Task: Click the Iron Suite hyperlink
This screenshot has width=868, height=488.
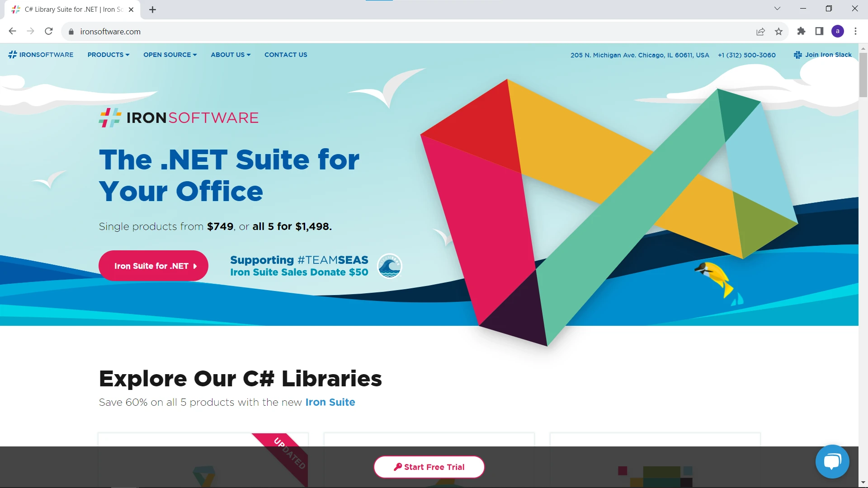Action: [x=331, y=402]
